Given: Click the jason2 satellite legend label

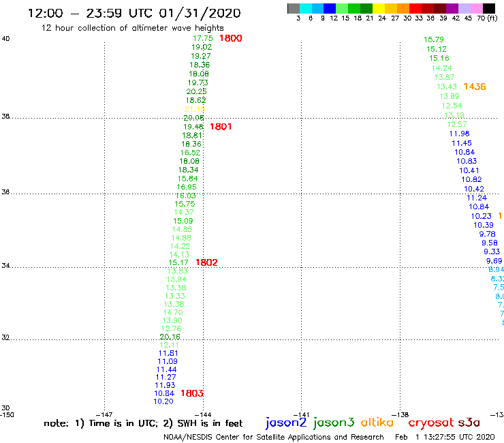Looking at the screenshot, I should click(x=286, y=423).
